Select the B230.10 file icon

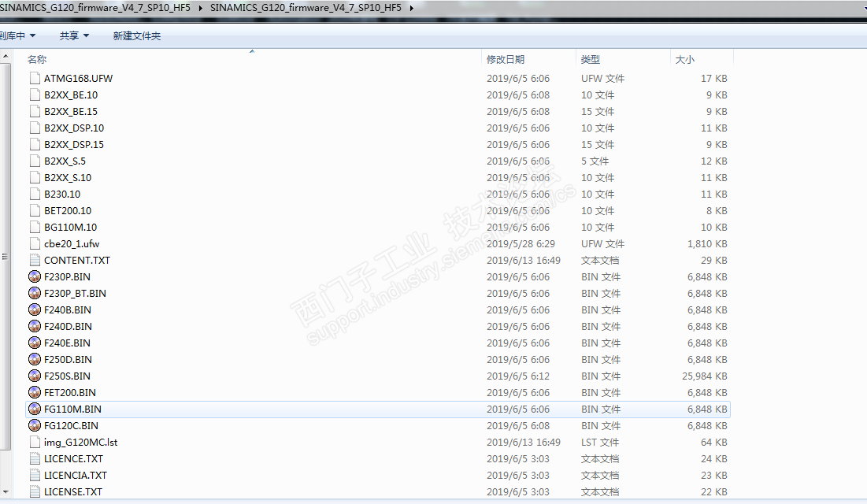point(35,195)
